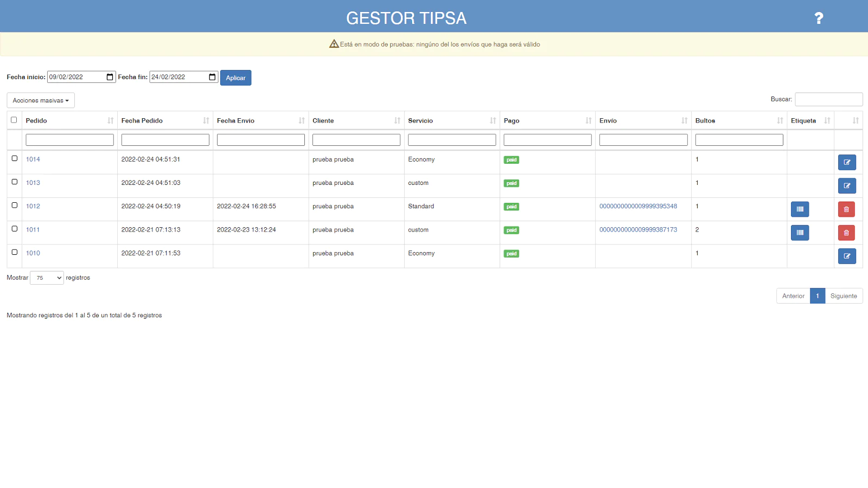868x488 pixels.
Task: Click the edit icon for order 1013
Action: click(847, 185)
